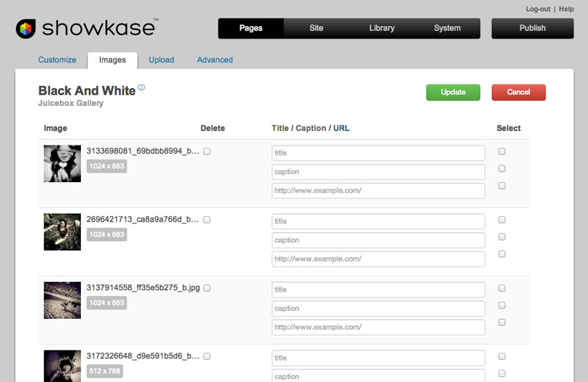Click filename 3172326648_d9e591b5d6_b...
Viewport: 588px width, 382px height.
pos(143,356)
